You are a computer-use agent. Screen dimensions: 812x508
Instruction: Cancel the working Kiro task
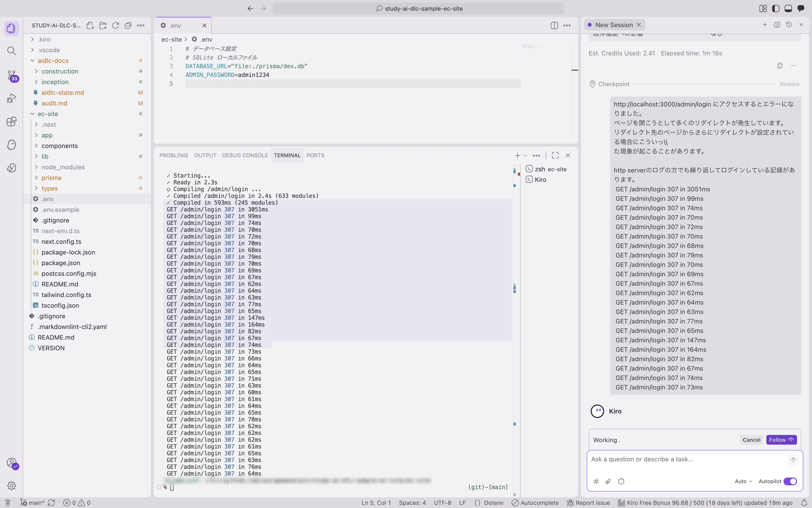(751, 440)
